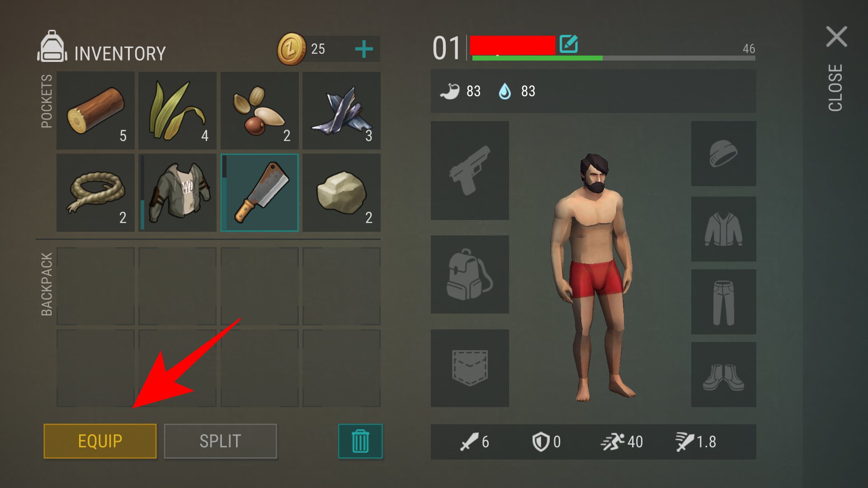Open the pants equipment slot
Image resolution: width=868 pixels, height=488 pixels.
click(723, 302)
